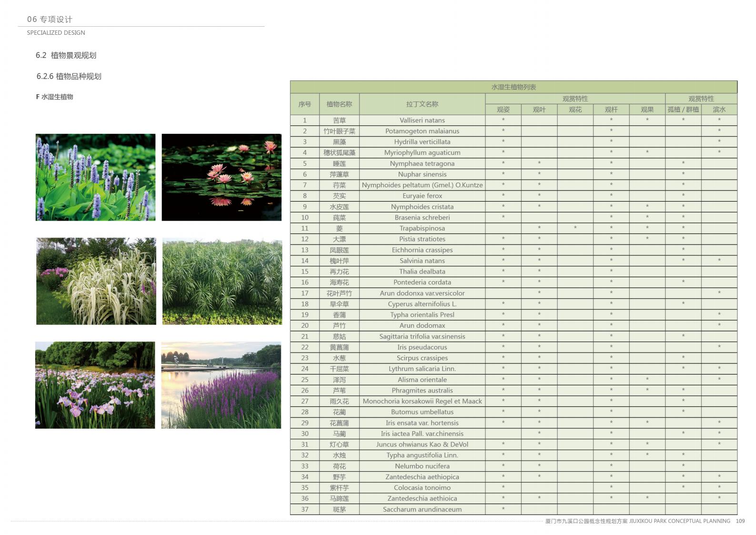
Task: Click the '滨水' column header
Action: coord(719,110)
